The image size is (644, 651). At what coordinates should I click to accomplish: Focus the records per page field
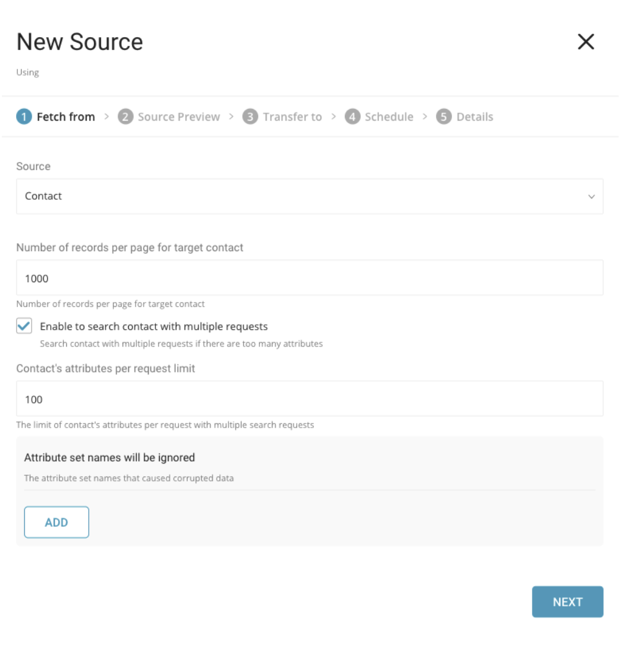coord(310,278)
